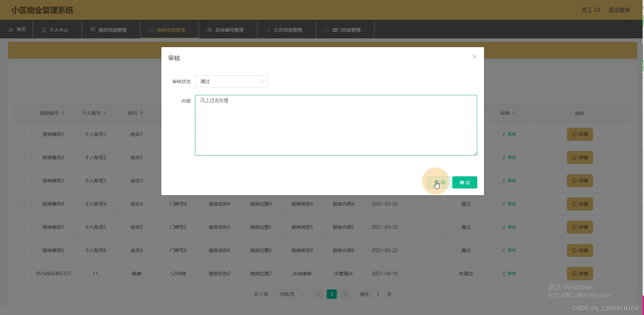The width and height of the screenshot is (644, 315).
Task: Click the paper-plane icon beside 公告信息管理
Action: (268, 30)
